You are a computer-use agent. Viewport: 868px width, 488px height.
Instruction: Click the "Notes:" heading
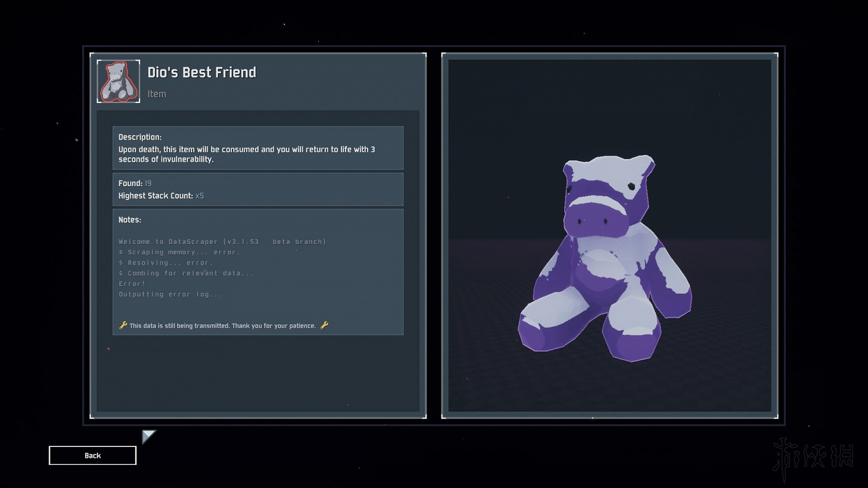point(130,220)
